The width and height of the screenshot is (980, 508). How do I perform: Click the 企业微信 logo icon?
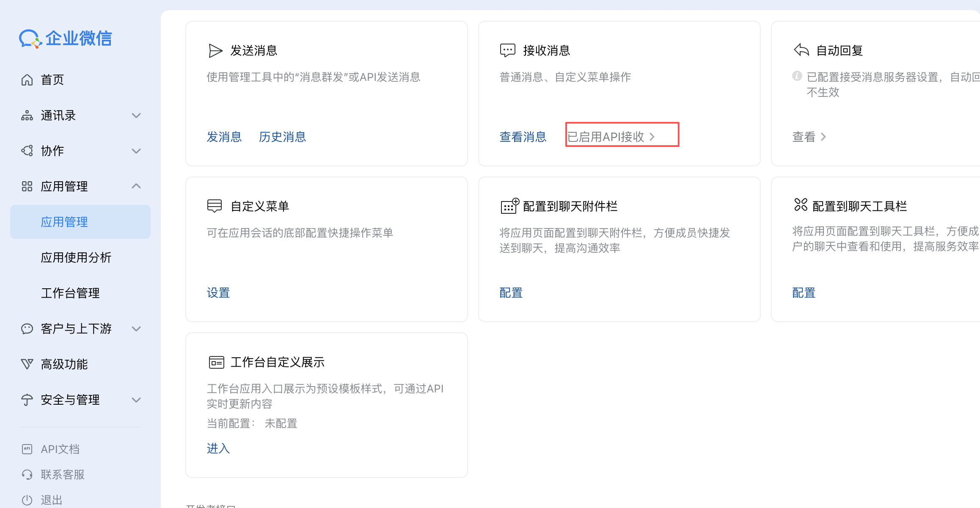pyautogui.click(x=30, y=39)
